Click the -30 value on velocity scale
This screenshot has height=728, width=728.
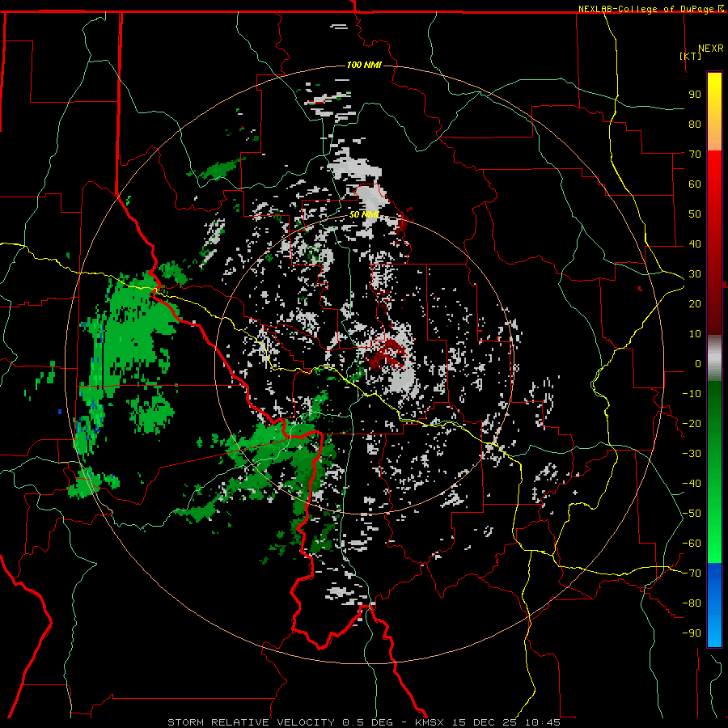pos(692,454)
